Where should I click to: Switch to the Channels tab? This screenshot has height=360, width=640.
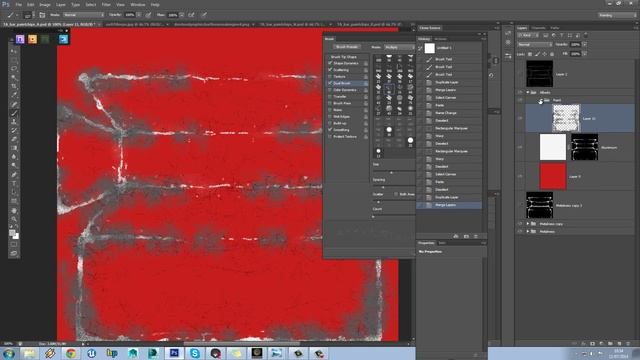tap(538, 28)
